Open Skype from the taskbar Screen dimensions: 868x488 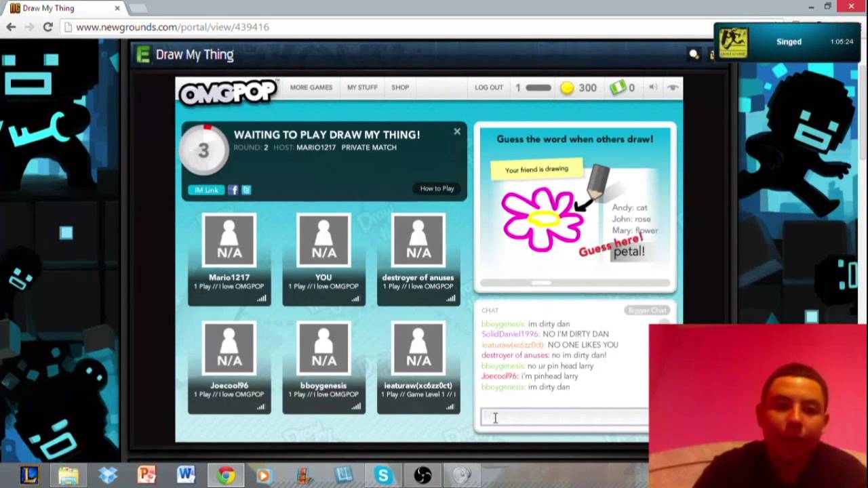[x=383, y=474]
